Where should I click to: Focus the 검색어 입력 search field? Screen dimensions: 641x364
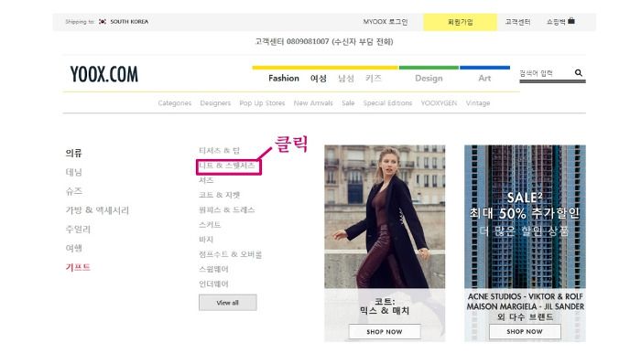pos(546,73)
